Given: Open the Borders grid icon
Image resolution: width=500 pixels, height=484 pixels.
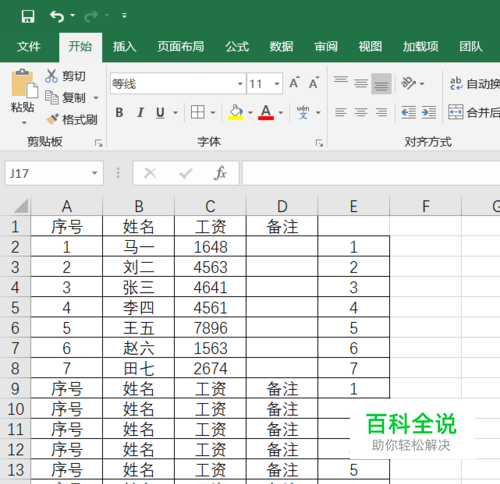Looking at the screenshot, I should (198, 112).
